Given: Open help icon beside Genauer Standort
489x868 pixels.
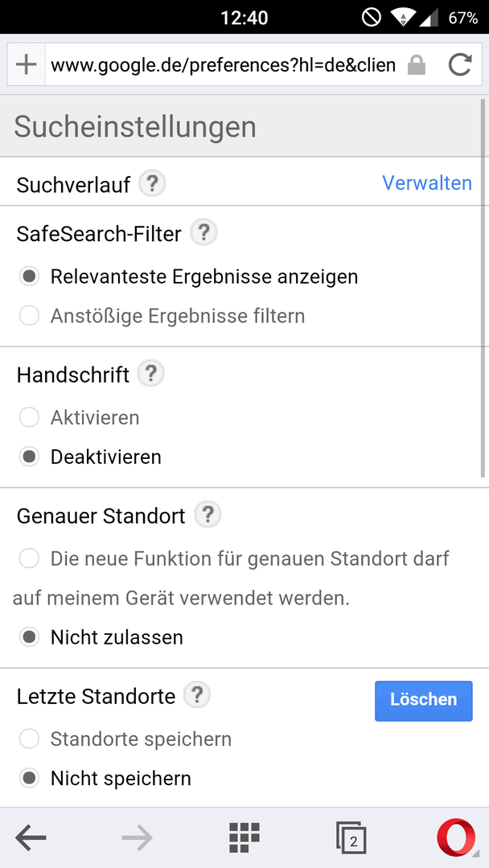Looking at the screenshot, I should click(208, 515).
